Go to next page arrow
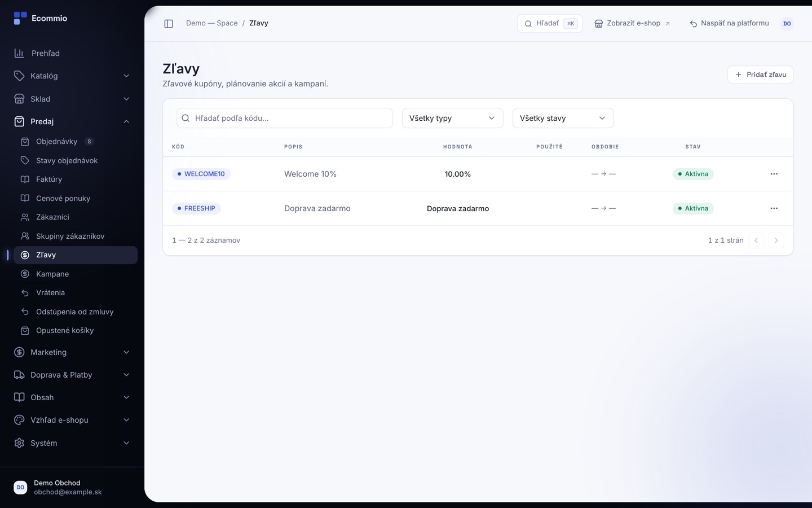 (x=776, y=240)
